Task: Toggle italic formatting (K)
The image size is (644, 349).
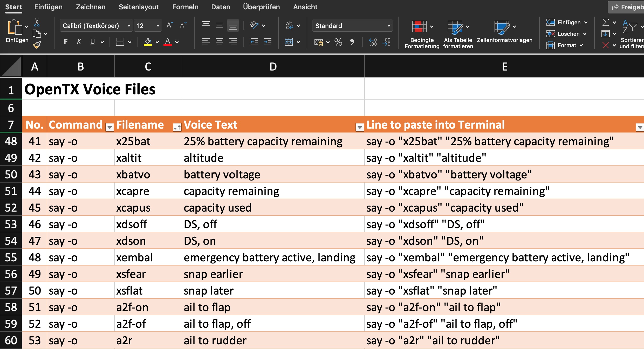Action: click(79, 42)
